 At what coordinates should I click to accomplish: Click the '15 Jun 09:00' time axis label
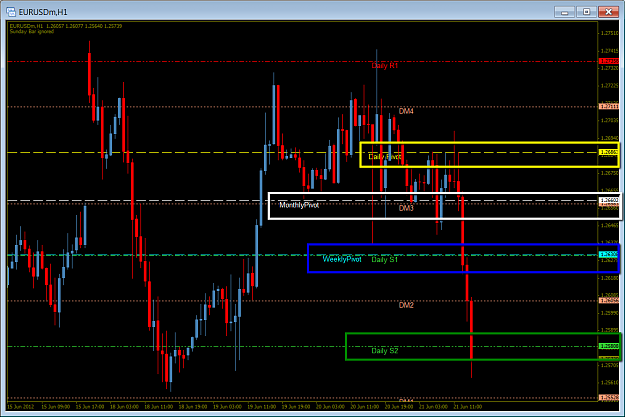55,407
